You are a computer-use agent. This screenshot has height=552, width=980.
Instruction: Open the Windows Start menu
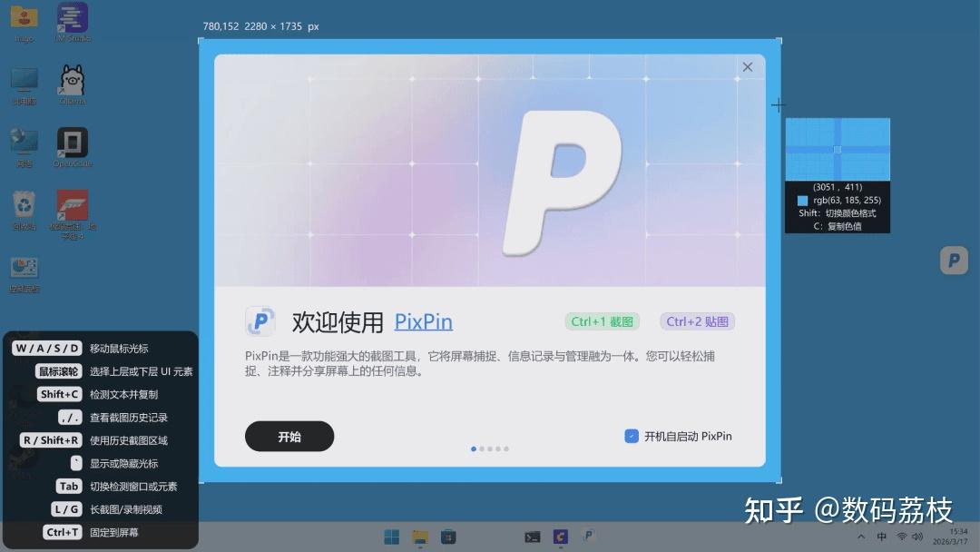point(392,537)
